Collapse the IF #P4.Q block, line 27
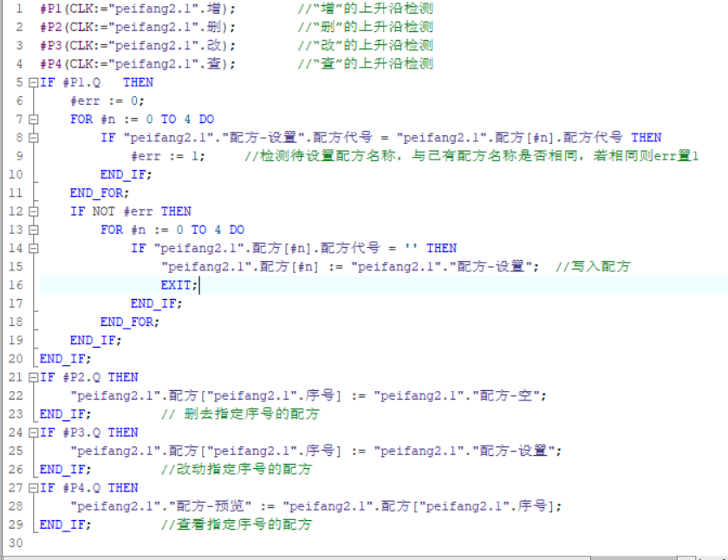Viewport: 728px width, 560px height. tap(33, 488)
